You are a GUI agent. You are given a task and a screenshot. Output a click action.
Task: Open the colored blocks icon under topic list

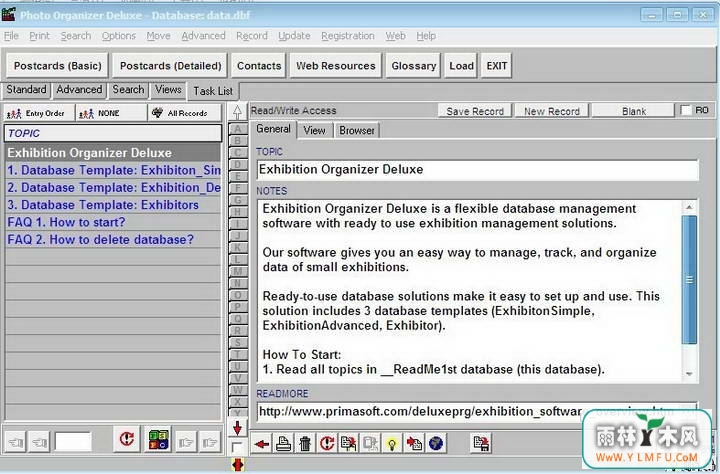(x=158, y=439)
